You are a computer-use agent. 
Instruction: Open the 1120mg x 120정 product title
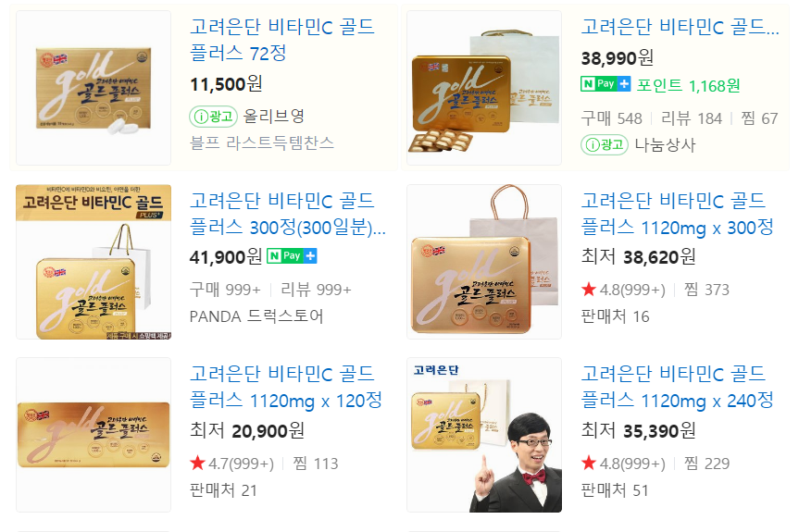coord(286,388)
